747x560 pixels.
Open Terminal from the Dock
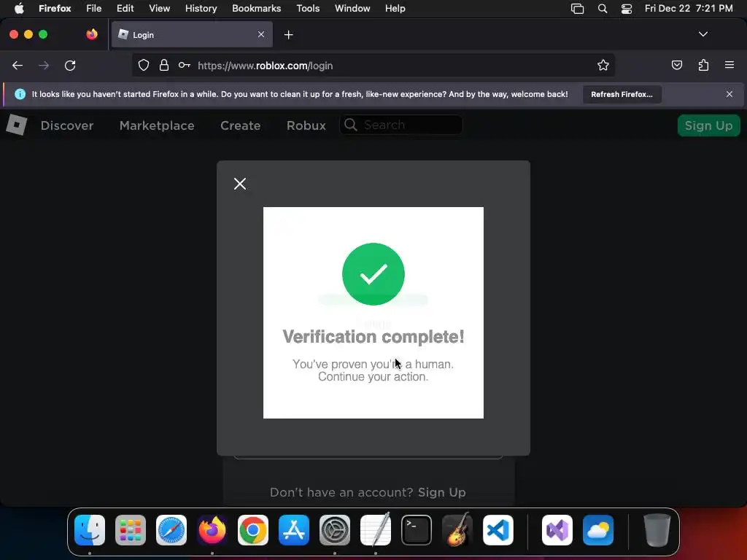pyautogui.click(x=417, y=530)
